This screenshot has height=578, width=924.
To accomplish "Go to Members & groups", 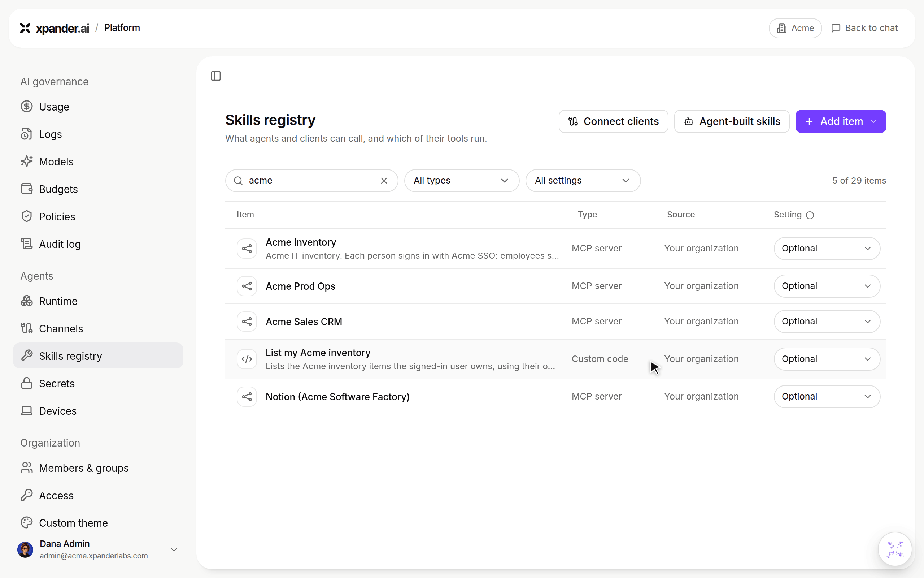I will pyautogui.click(x=98, y=468).
